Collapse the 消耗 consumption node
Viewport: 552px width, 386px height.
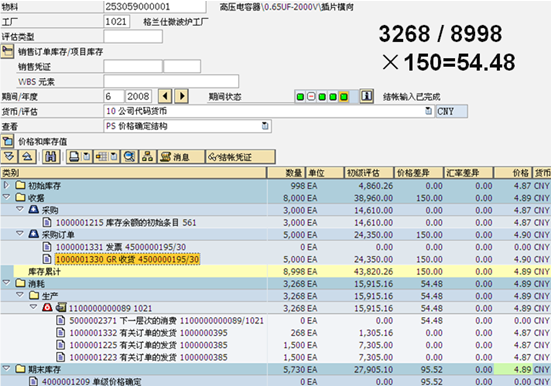[x=6, y=282]
